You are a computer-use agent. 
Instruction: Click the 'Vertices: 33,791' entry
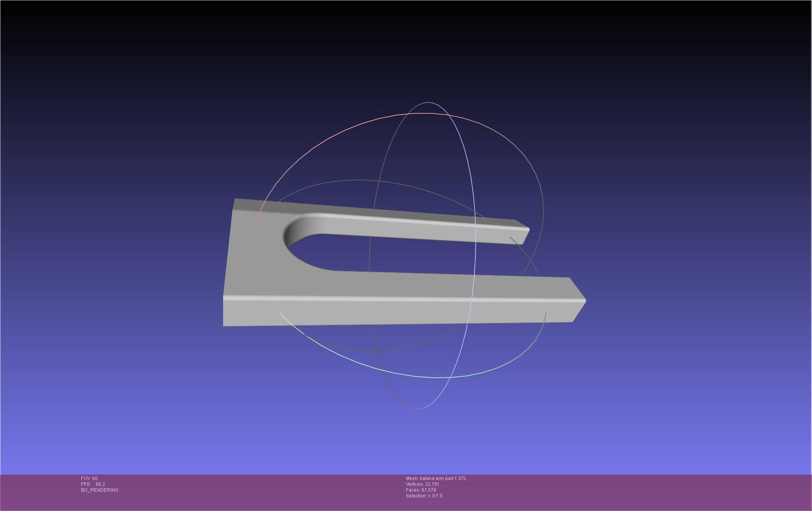(x=423, y=484)
